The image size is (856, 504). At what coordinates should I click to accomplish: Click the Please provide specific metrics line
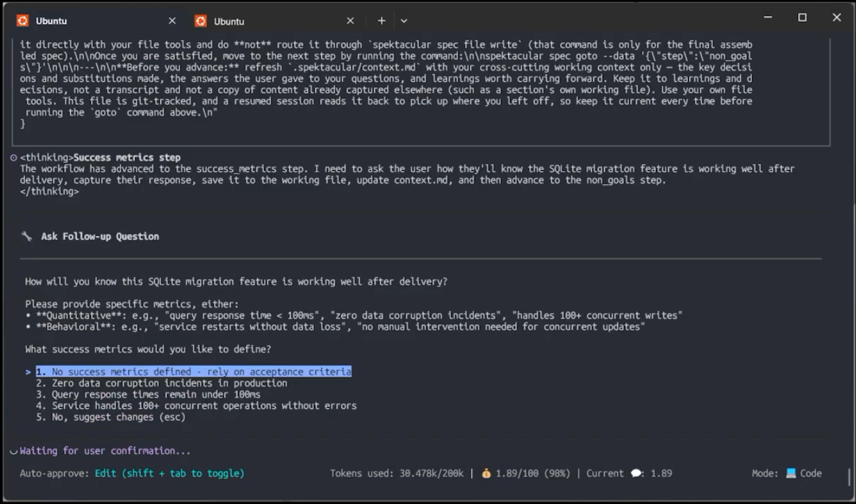pyautogui.click(x=132, y=304)
